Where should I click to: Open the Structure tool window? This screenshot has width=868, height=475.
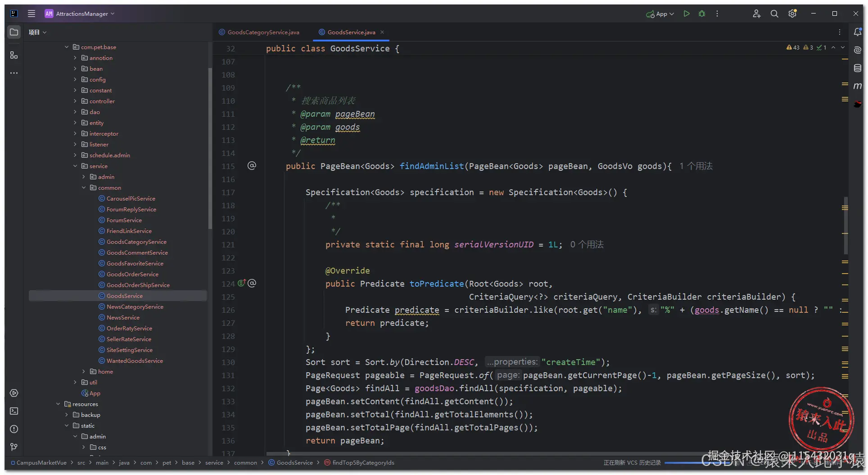pyautogui.click(x=14, y=55)
